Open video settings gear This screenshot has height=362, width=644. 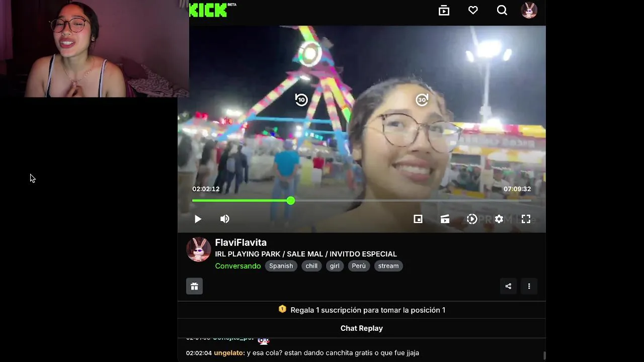coord(499,219)
